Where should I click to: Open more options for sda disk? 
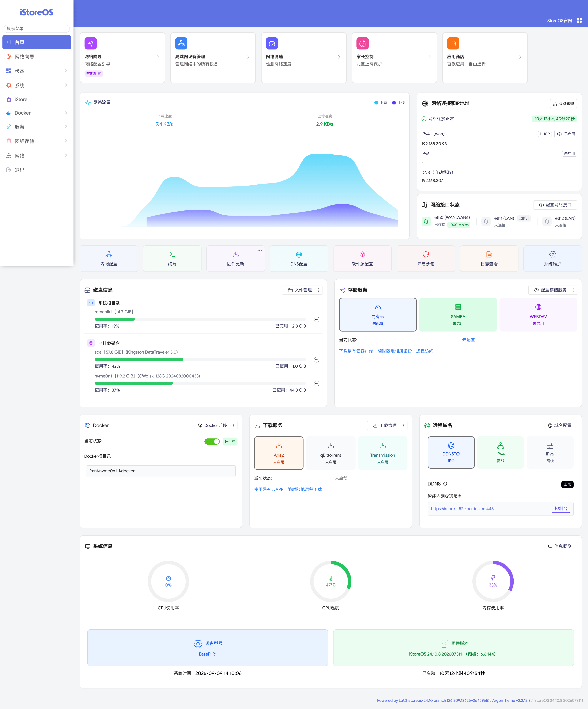click(x=317, y=360)
